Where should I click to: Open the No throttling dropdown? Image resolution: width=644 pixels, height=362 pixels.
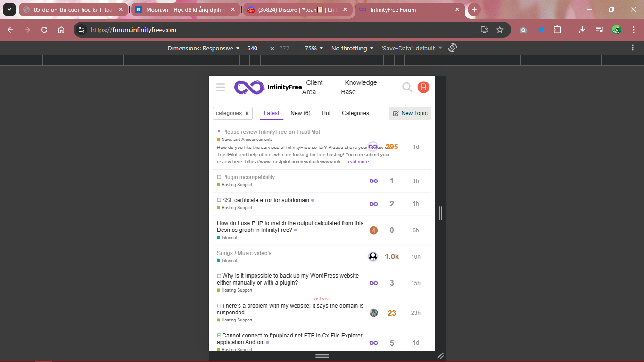coord(352,48)
